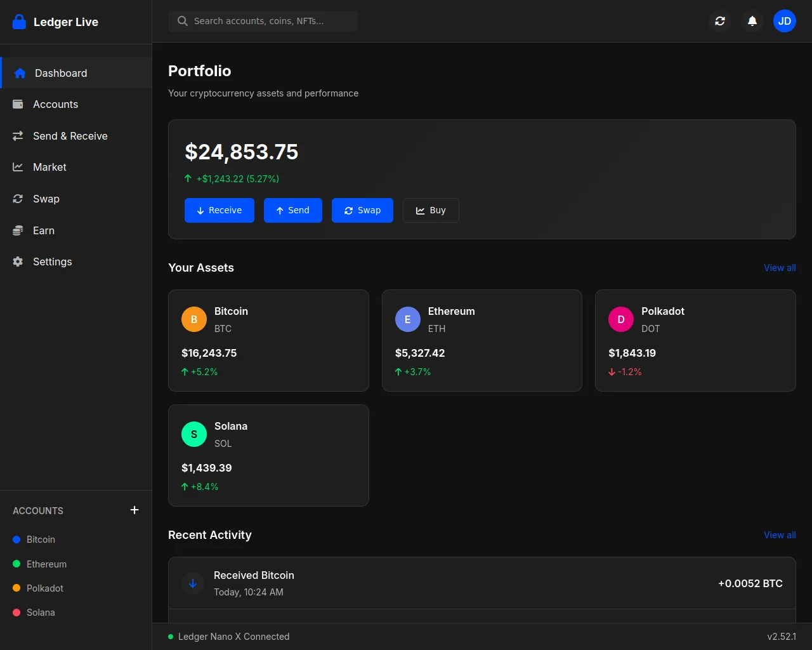Go to Earn section
Image resolution: width=812 pixels, height=650 pixels.
tap(76, 230)
